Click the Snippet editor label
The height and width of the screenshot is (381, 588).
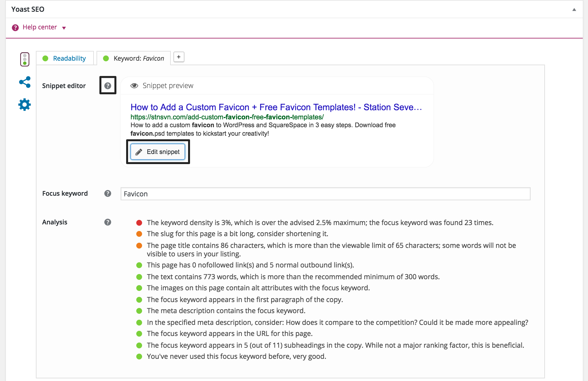tap(64, 85)
